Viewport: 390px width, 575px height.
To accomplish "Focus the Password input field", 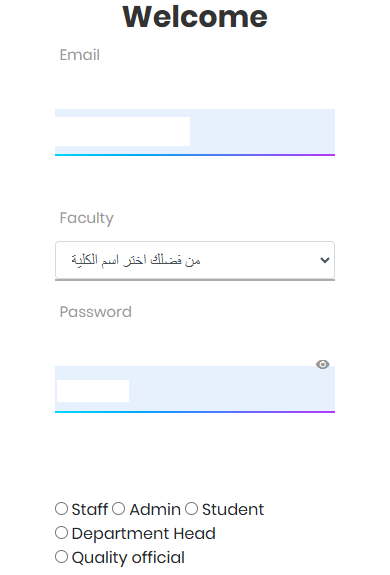I will 195,388.
